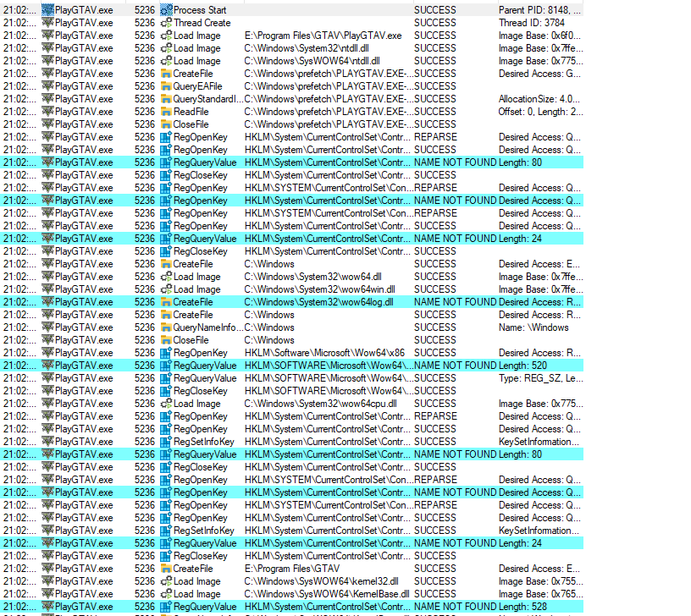Select the 'Image Base: 0x765...' detail cell
The height and width of the screenshot is (616, 691).
[x=541, y=594]
